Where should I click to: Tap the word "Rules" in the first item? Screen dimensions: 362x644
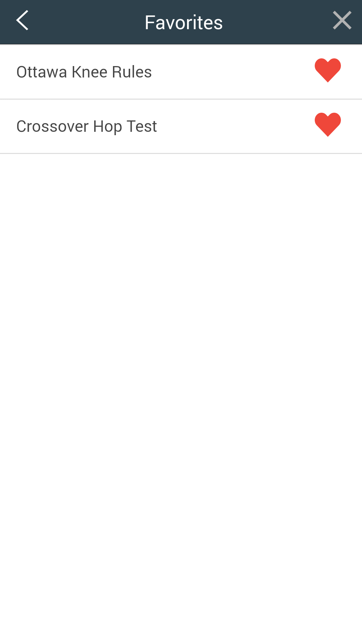click(x=132, y=72)
